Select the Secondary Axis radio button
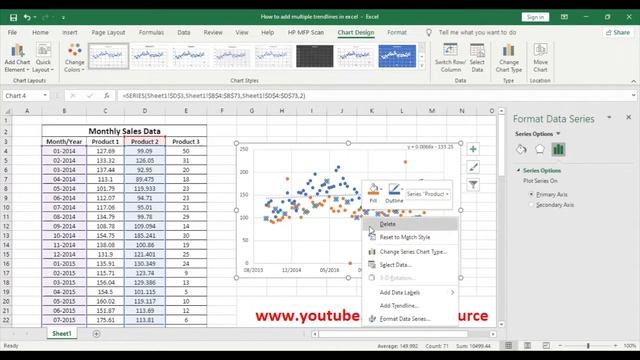 [x=531, y=205]
